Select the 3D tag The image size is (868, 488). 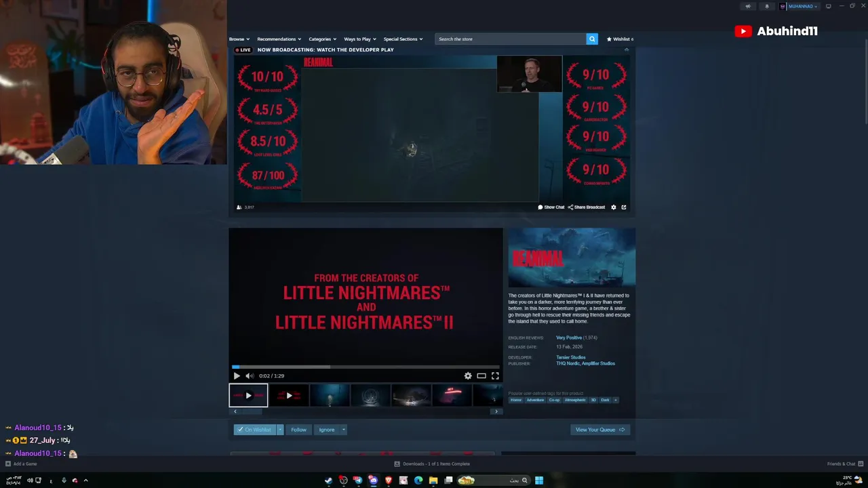tap(593, 400)
